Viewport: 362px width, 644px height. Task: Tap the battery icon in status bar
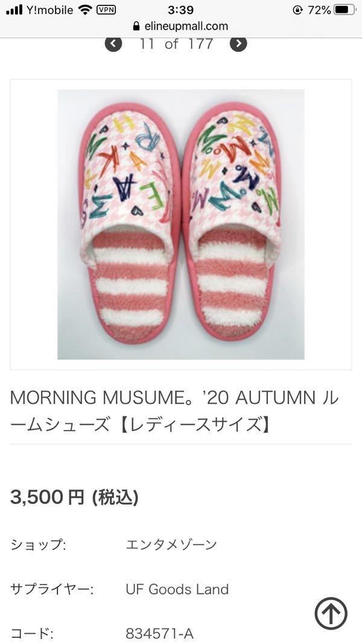[x=345, y=10]
